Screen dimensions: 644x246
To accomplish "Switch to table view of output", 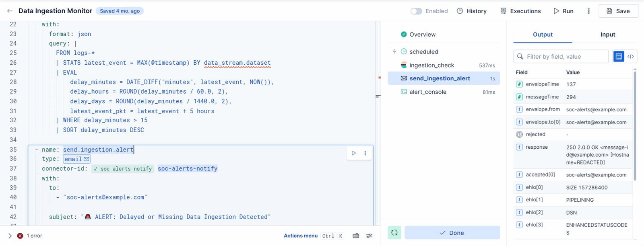I will pyautogui.click(x=619, y=57).
